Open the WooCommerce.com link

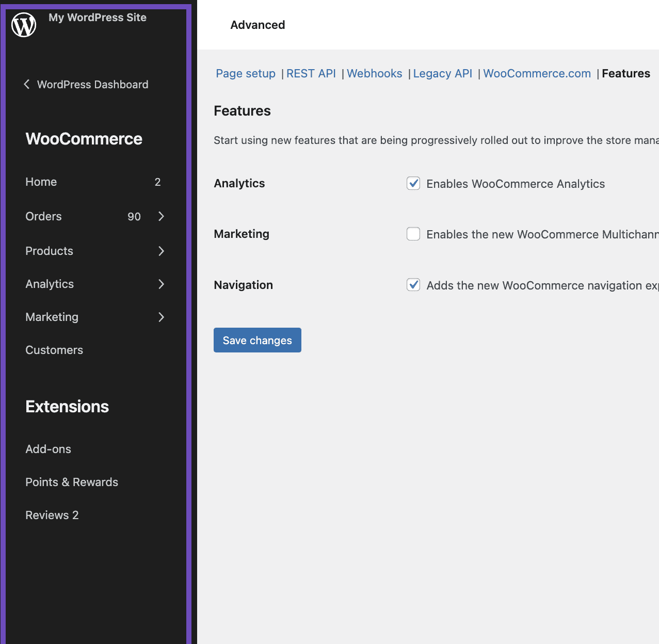tap(537, 73)
